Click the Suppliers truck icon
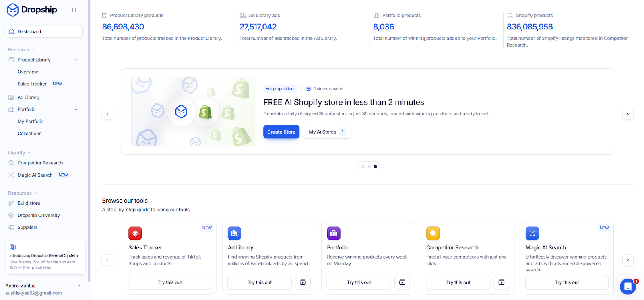Viewport: 644px width, 300px height. (x=11, y=227)
